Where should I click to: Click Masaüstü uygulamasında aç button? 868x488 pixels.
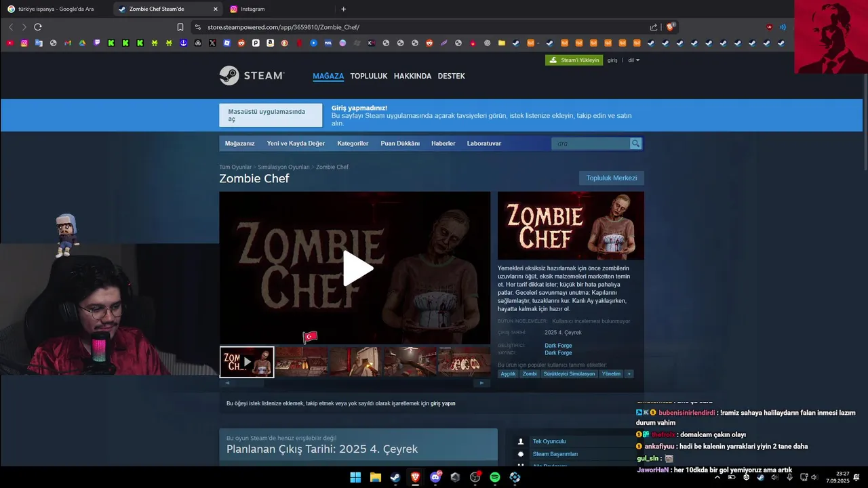tap(271, 115)
